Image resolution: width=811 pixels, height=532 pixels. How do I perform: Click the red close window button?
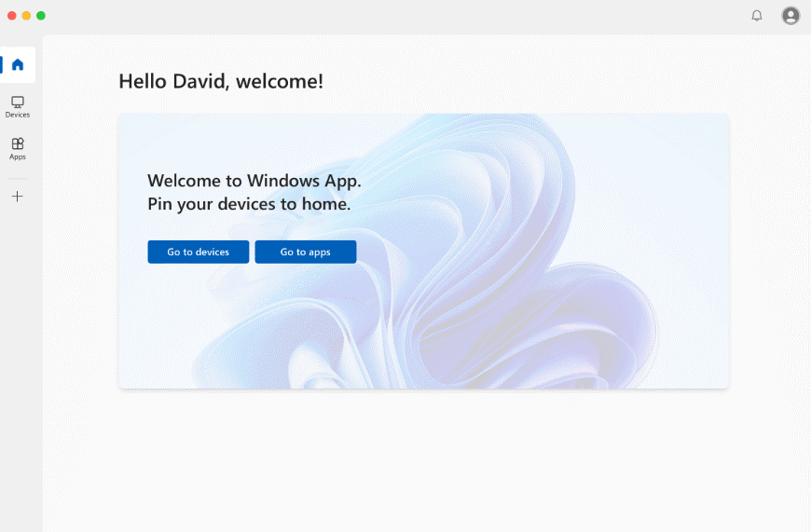(12, 16)
